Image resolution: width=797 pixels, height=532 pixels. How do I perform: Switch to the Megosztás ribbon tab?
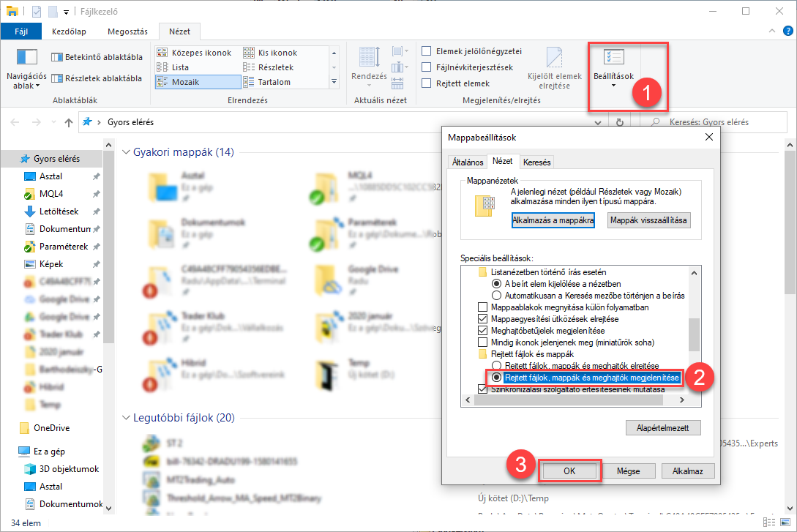(127, 31)
